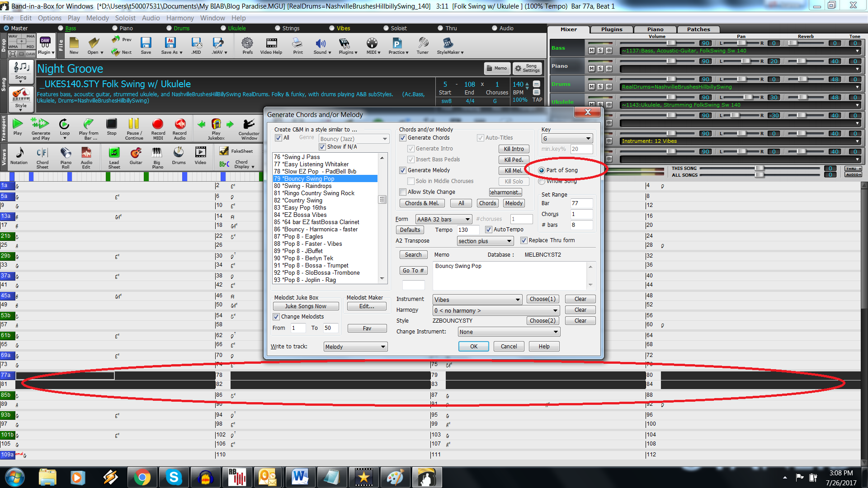This screenshot has height=488, width=868.
Task: Open the A2 Transpose section plus dropdown
Action: (x=485, y=241)
